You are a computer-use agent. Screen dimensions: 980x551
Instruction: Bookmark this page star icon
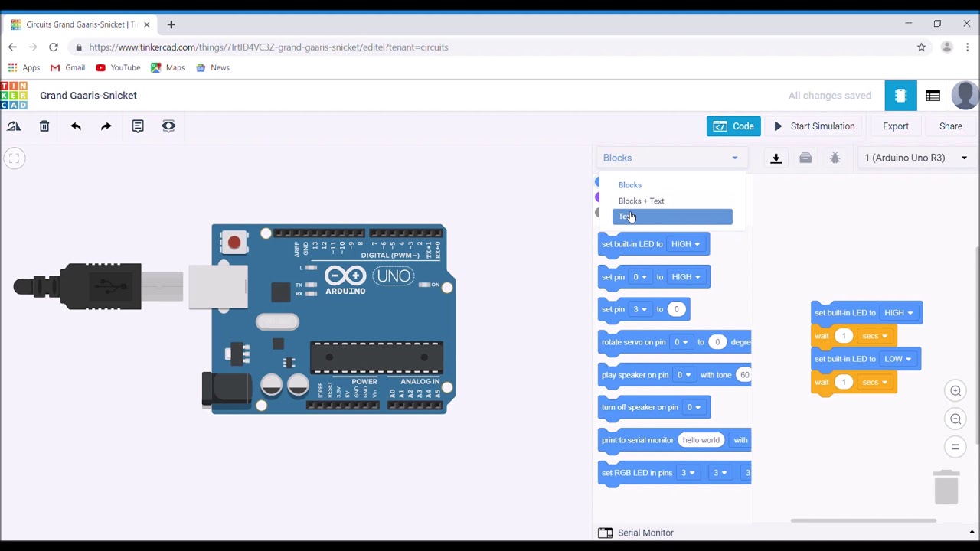point(921,47)
